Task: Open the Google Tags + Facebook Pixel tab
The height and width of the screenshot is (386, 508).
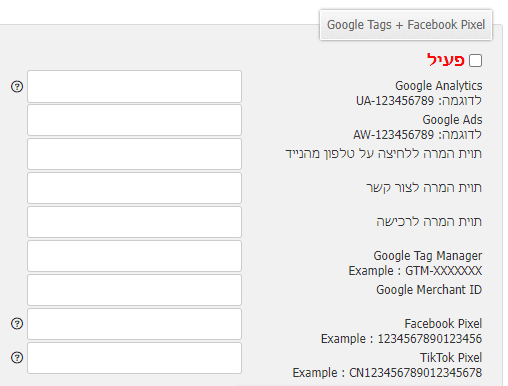Action: tap(406, 25)
